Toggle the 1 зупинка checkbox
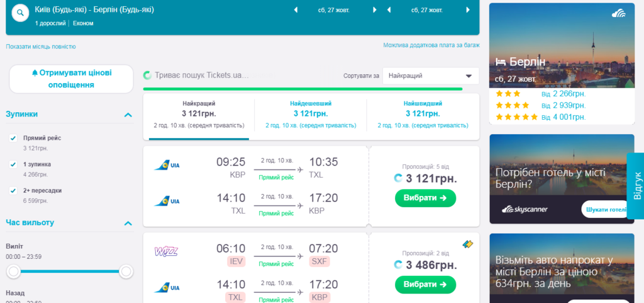The height and width of the screenshot is (303, 644). [x=13, y=164]
